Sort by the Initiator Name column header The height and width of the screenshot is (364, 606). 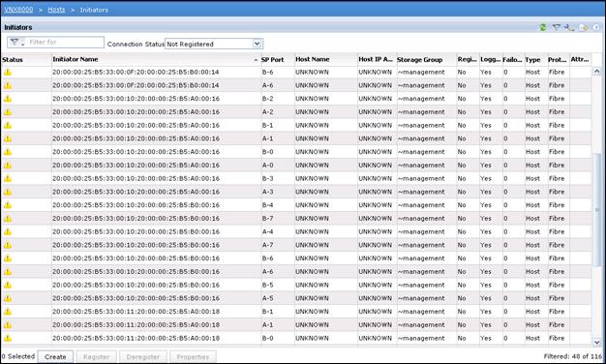156,59
